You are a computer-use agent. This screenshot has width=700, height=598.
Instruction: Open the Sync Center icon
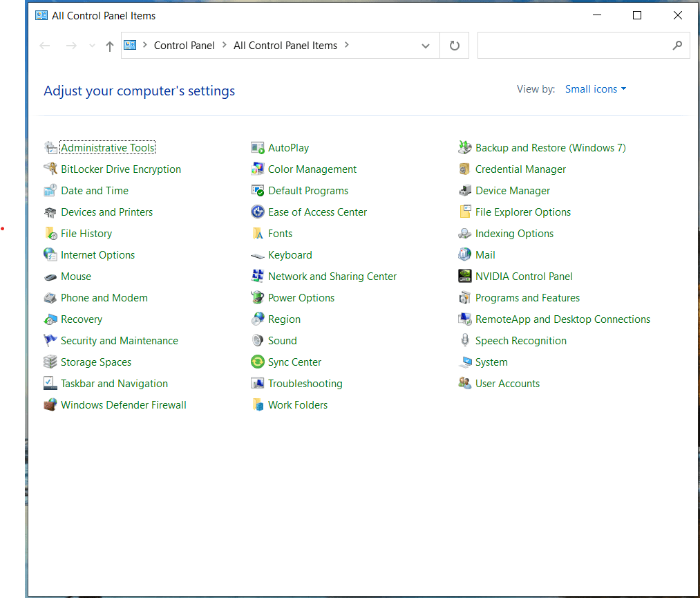point(258,362)
